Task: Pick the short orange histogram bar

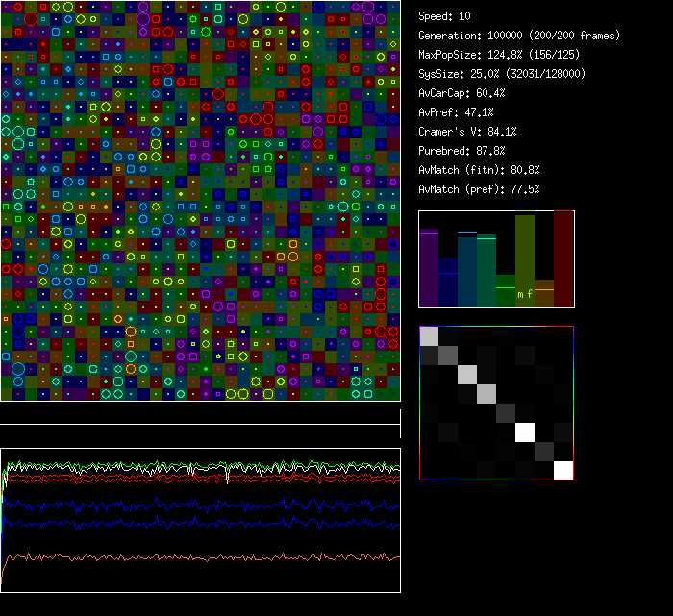Action: 544,293
